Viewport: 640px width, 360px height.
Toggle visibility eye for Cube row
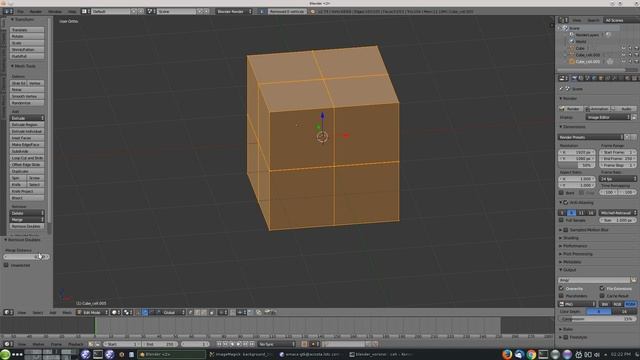tap(623, 48)
